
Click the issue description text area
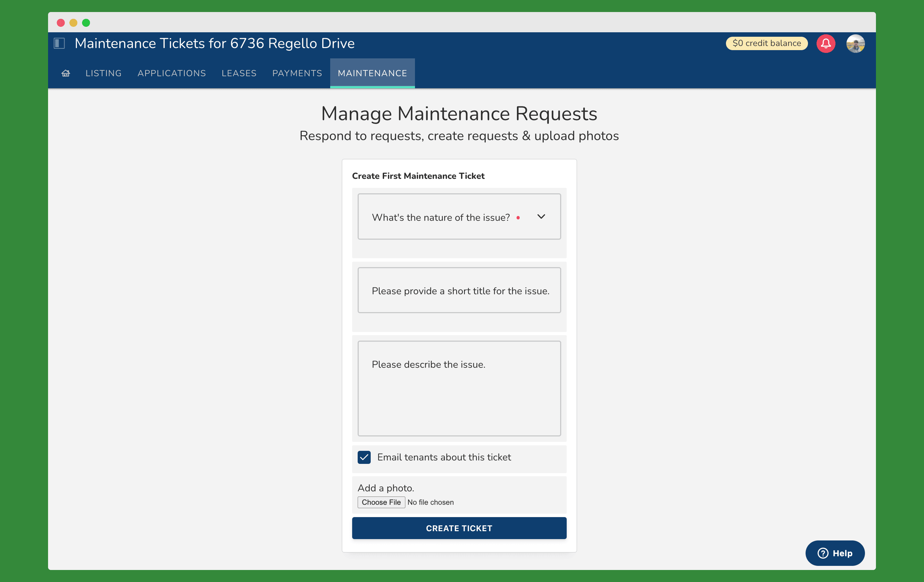459,388
